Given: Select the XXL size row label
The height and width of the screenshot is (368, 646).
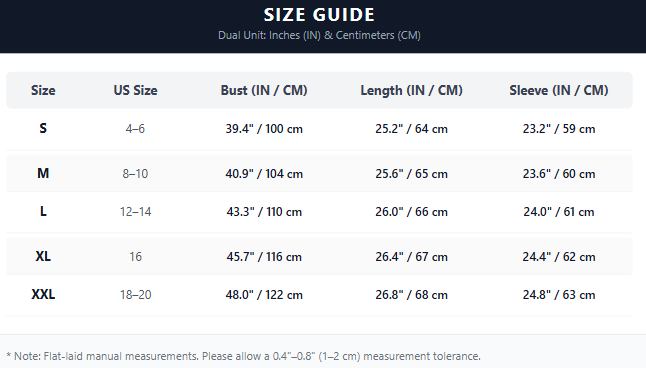Looking at the screenshot, I should pos(43,295).
